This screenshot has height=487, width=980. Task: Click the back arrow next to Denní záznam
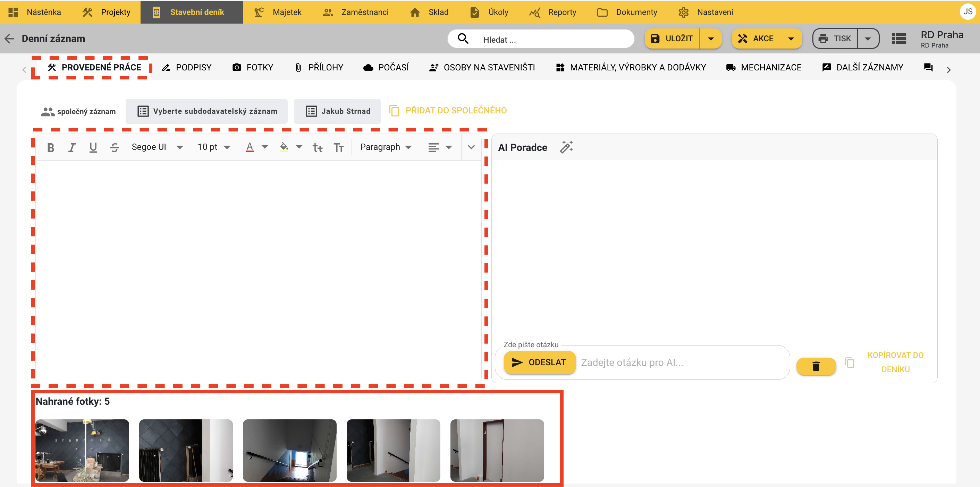click(9, 39)
